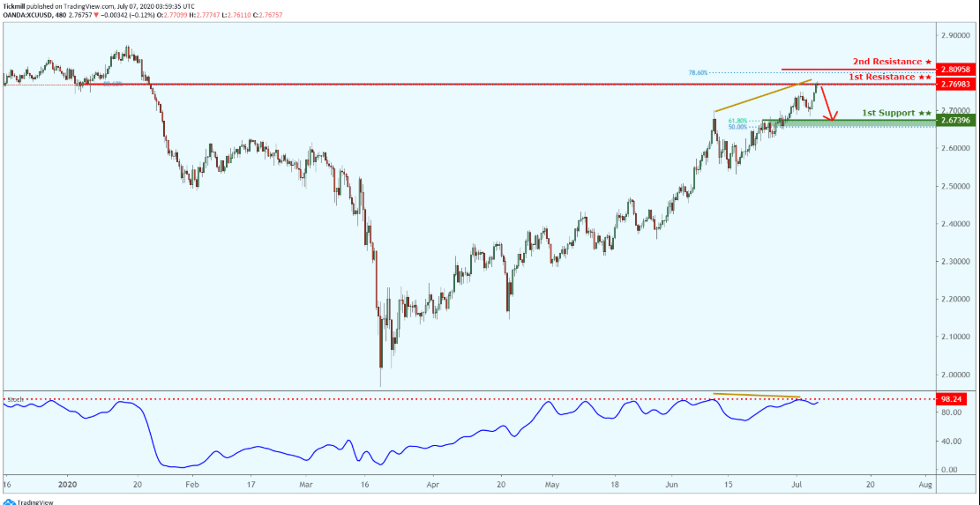Screen dimensions: 980x505
Task: Click the Jun label on time axis
Action: tap(671, 483)
